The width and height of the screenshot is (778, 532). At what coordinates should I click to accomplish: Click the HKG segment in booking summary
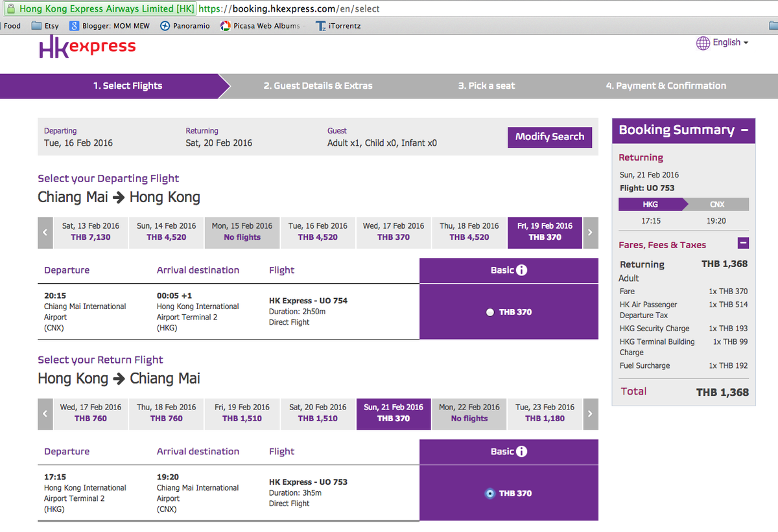650,205
